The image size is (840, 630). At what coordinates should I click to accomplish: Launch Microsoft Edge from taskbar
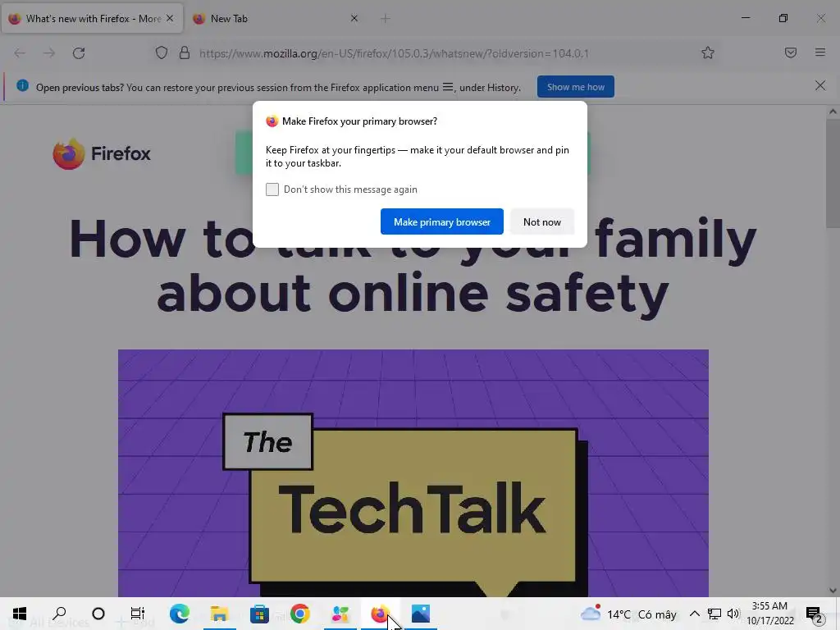[x=180, y=614]
